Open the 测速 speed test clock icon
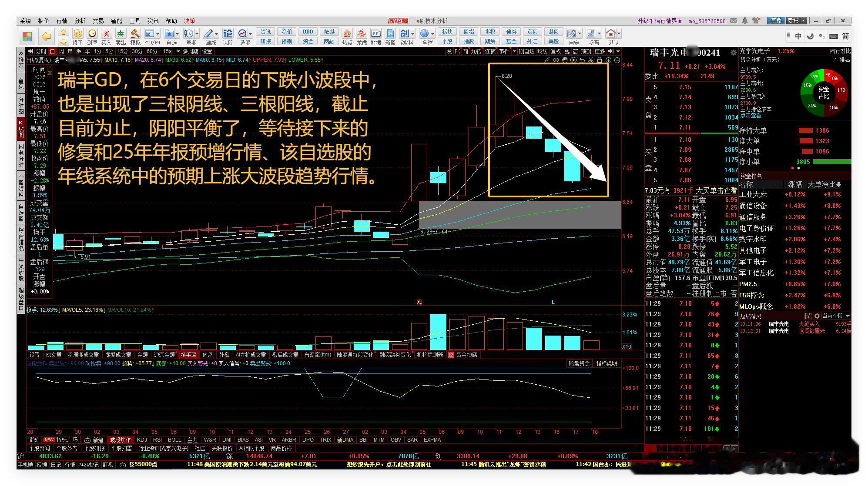 (x=92, y=34)
